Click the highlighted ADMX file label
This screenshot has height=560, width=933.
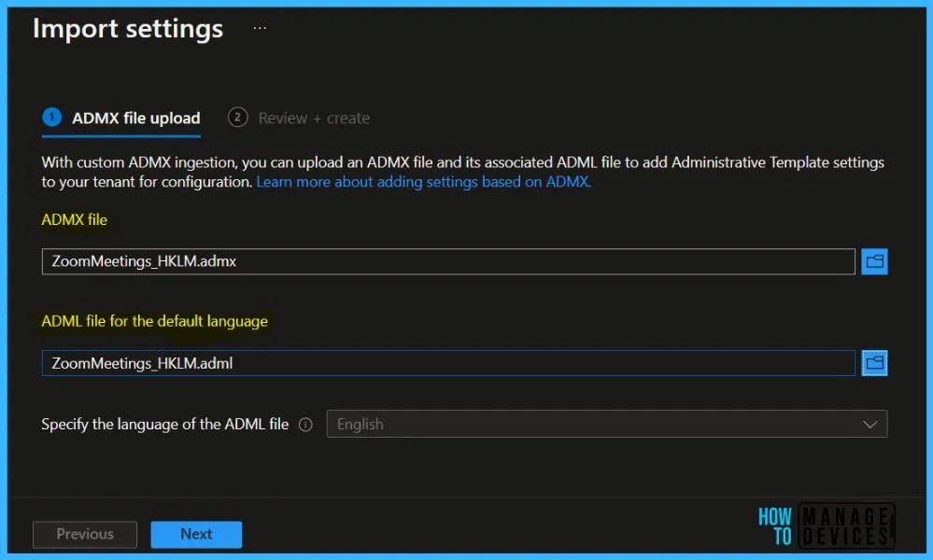coord(75,220)
